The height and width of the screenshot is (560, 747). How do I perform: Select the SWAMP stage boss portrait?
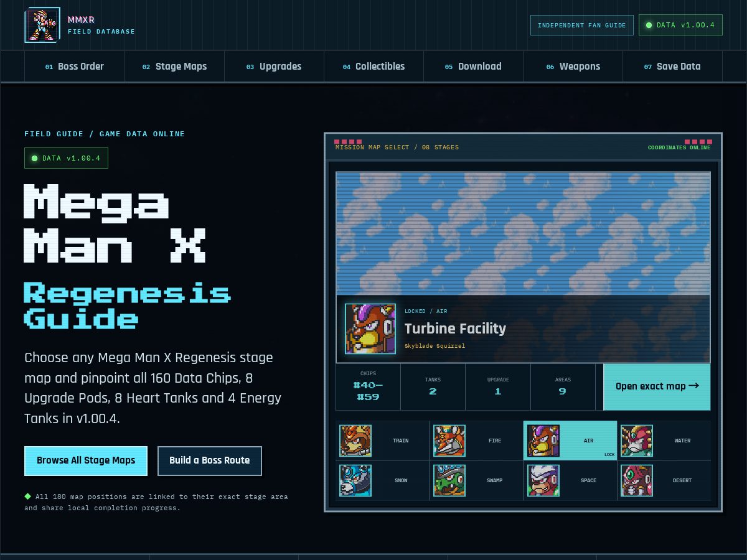coord(449,480)
